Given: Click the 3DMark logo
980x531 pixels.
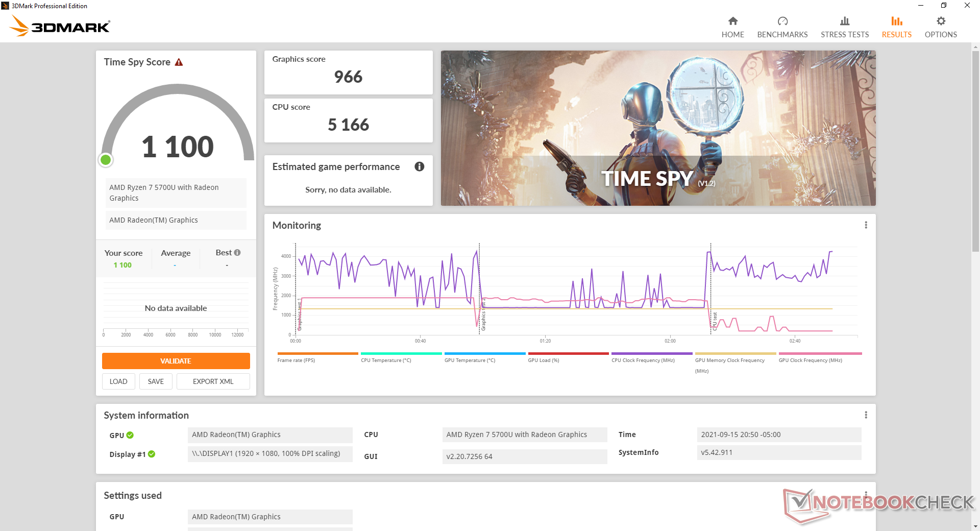Looking at the screenshot, I should 60,26.
